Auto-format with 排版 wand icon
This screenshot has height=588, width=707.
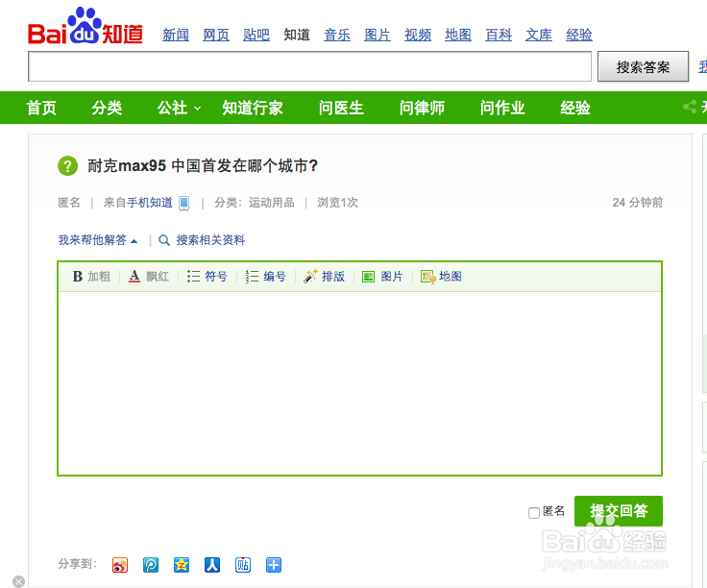pos(310,276)
